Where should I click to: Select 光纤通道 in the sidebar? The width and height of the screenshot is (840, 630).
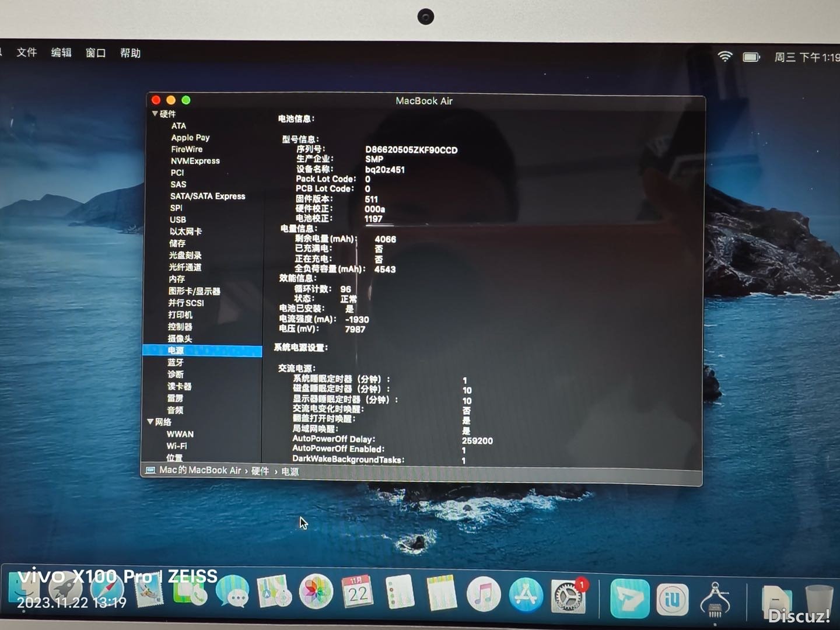185,267
